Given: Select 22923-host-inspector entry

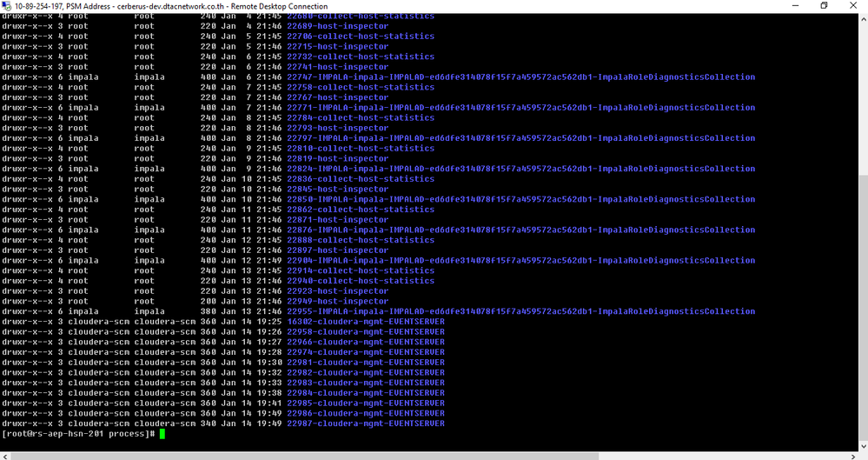Looking at the screenshot, I should click(338, 291).
